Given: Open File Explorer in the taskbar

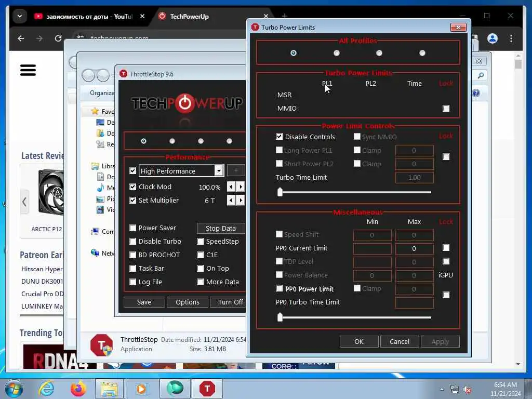Looking at the screenshot, I should 109,389.
